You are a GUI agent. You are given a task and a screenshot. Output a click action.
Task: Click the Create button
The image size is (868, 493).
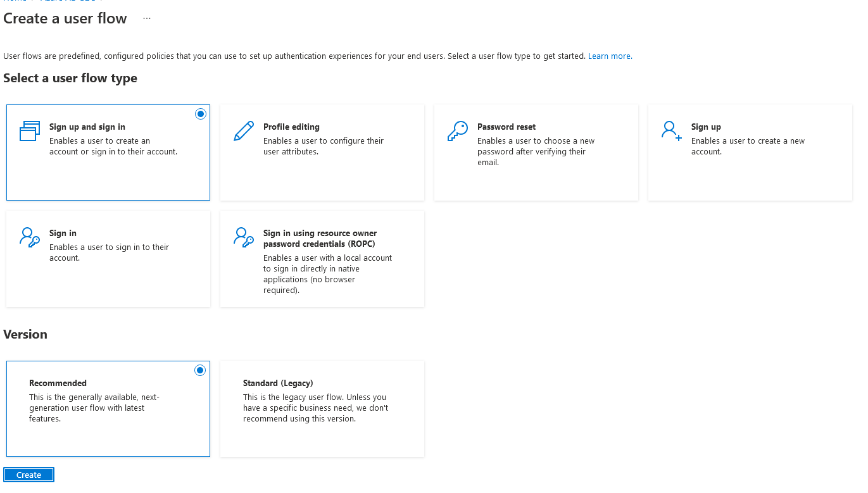29,475
